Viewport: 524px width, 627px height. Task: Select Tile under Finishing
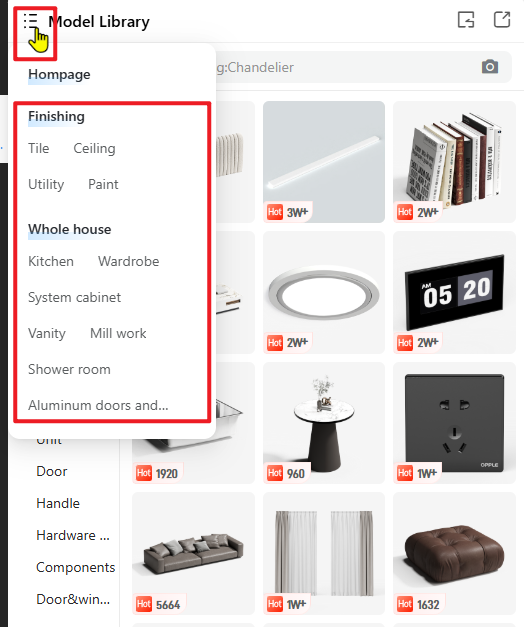(x=38, y=148)
